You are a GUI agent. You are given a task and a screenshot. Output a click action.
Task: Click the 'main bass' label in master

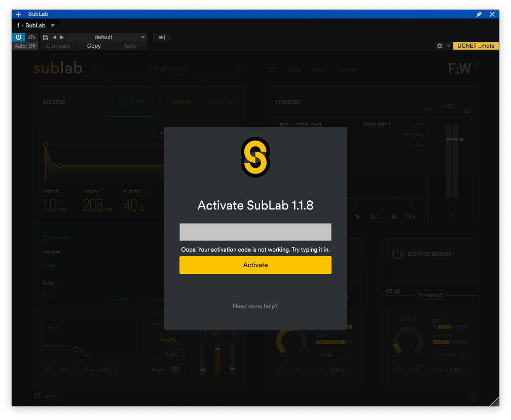tap(309, 124)
